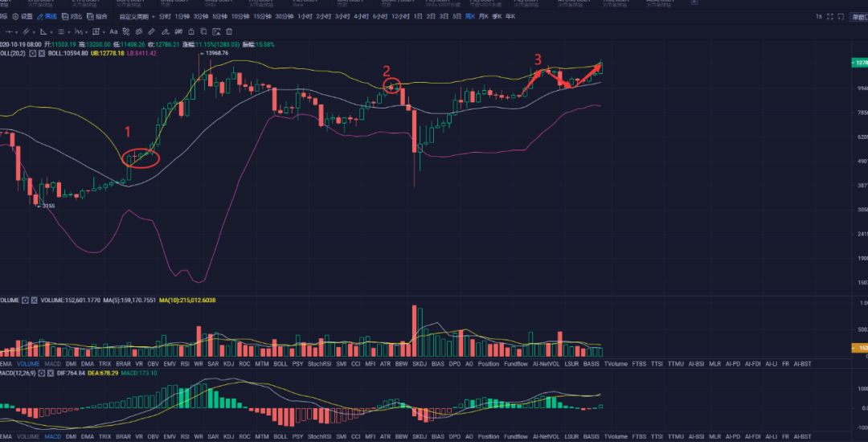Switch to the 周K weekly chart
Image resolution: width=868 pixels, height=442 pixels.
click(469, 16)
